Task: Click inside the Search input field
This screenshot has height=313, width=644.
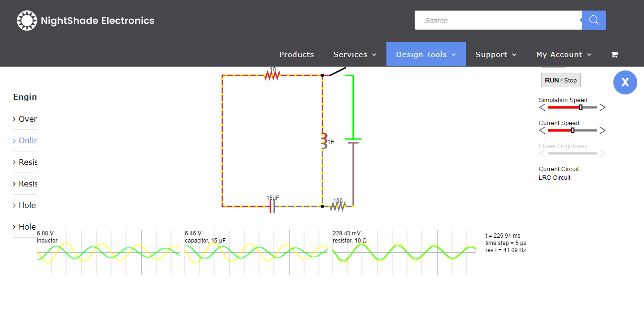Action: click(x=498, y=20)
